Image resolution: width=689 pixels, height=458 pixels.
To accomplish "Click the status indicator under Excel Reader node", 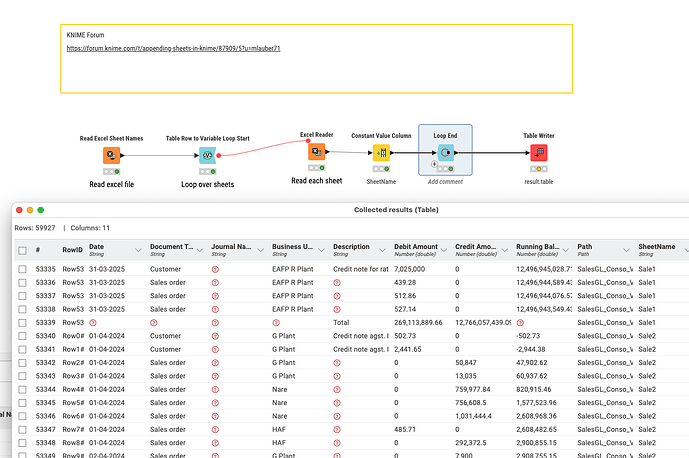I will (x=316, y=168).
